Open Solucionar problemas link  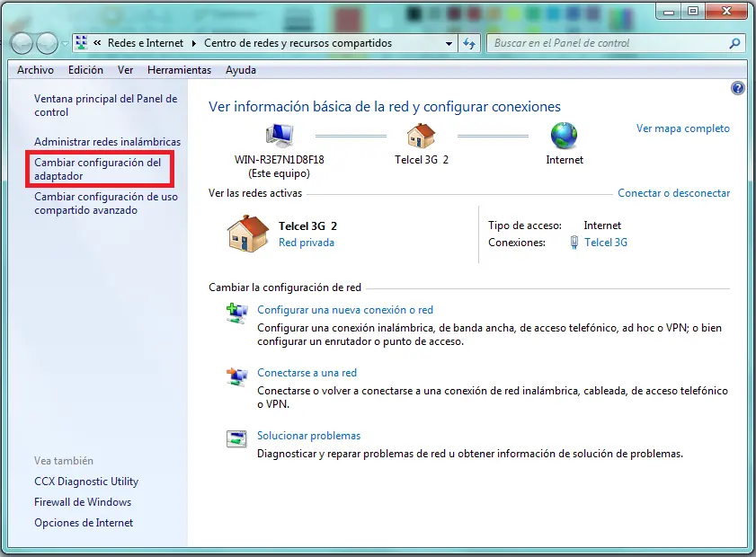coord(308,436)
